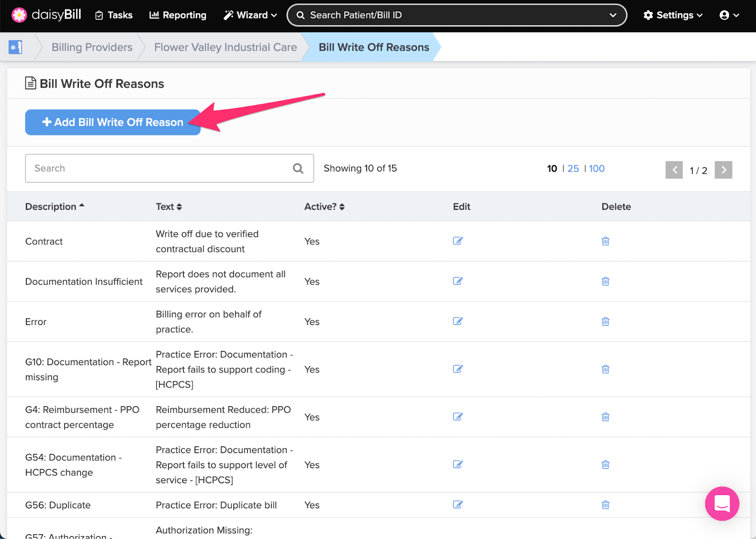Show 25 results per page
This screenshot has width=756, height=539.
pyautogui.click(x=573, y=169)
